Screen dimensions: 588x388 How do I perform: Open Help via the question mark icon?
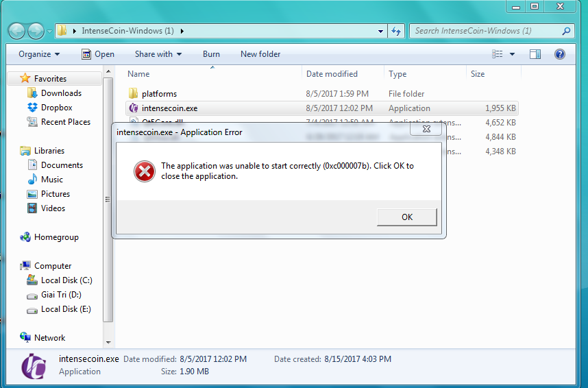pos(559,54)
